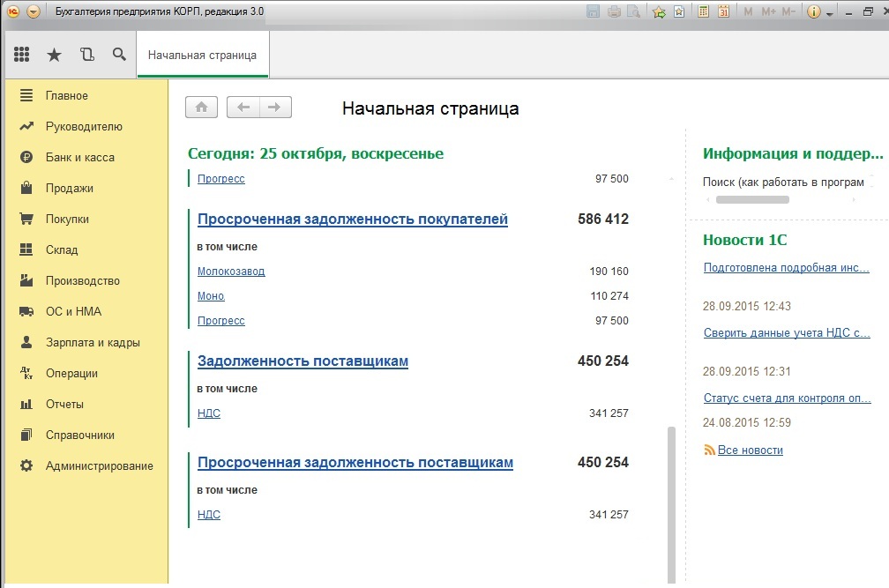Open the Производство section

pyautogui.click(x=83, y=281)
